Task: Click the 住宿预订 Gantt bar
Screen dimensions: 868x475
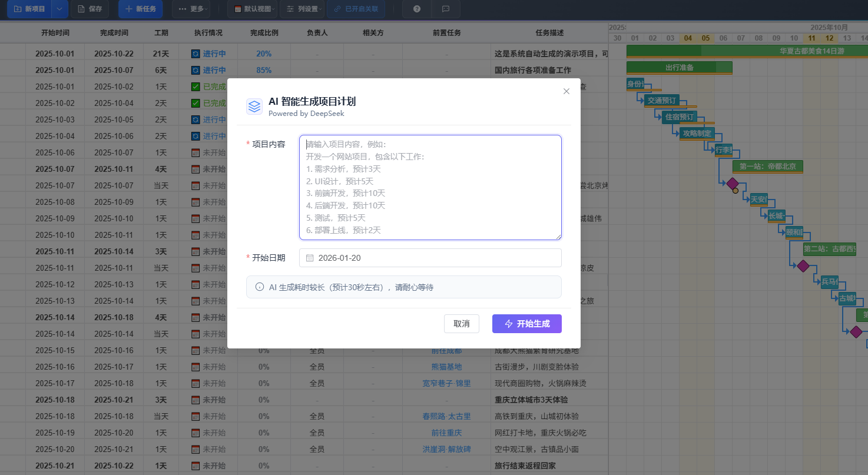Action: (680, 117)
